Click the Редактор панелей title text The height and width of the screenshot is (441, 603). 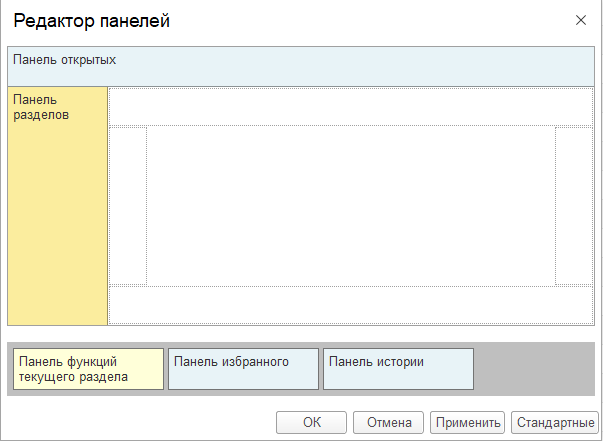pos(92,21)
